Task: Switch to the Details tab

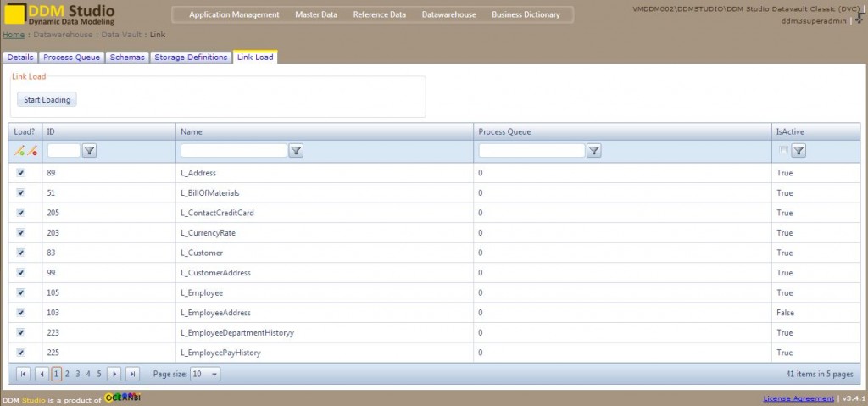Action: 20,57
